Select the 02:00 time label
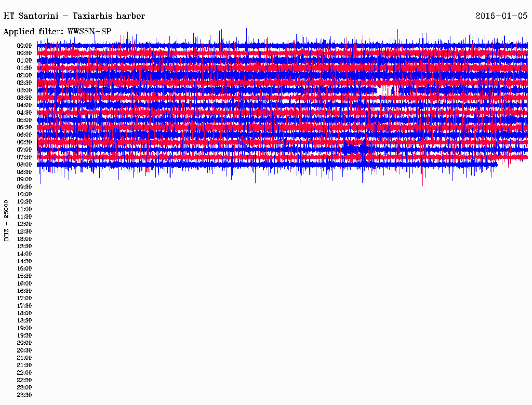Image resolution: width=532 pixels, height=405 pixels. 24,75
